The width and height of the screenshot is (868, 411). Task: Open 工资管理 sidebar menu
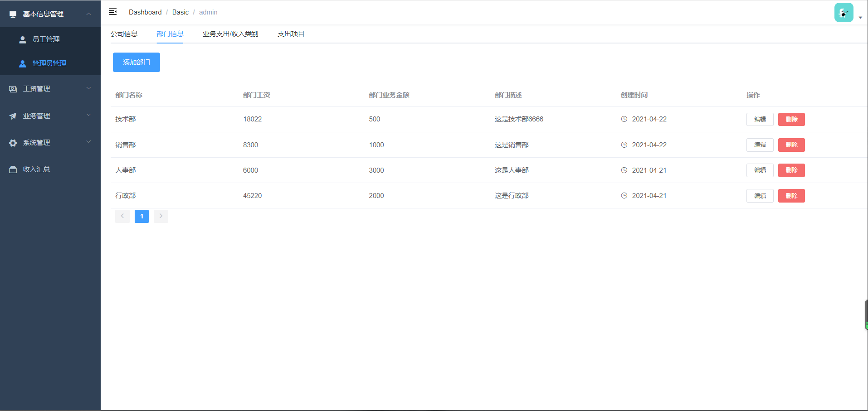coord(50,89)
